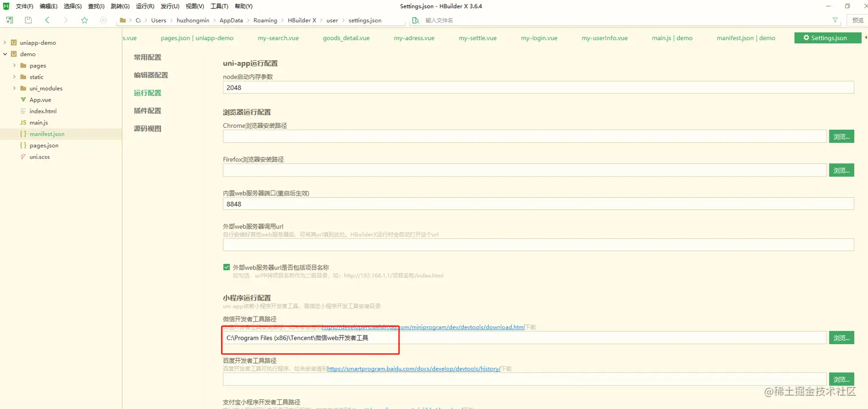Switch to pages.json | uniapp-demo tab
This screenshot has width=868, height=409.
click(x=197, y=38)
